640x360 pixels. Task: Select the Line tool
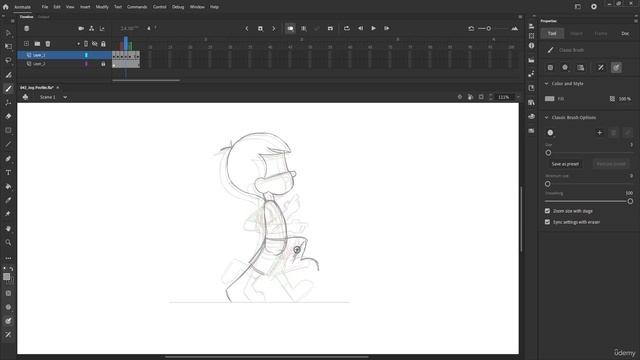coord(8,144)
